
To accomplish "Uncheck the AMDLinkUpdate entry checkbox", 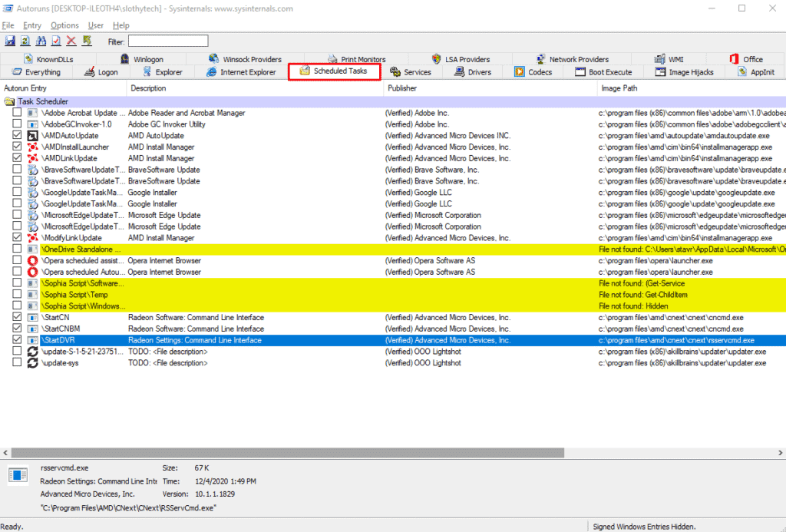I will coord(17,158).
